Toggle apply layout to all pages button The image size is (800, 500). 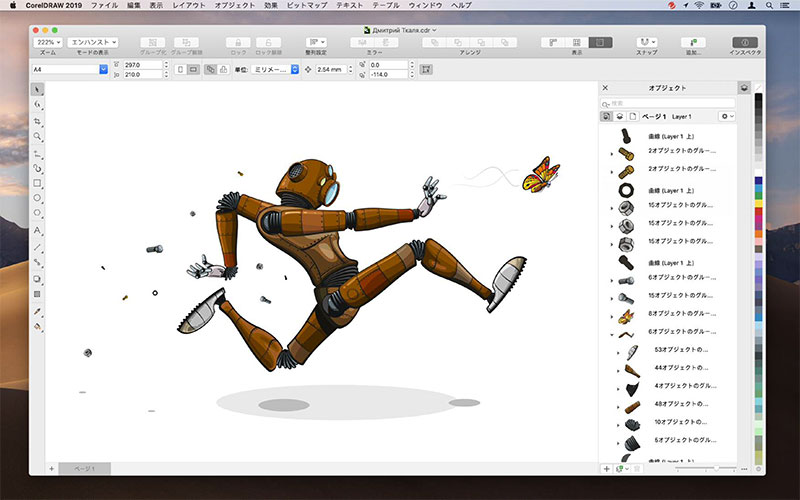(210, 69)
